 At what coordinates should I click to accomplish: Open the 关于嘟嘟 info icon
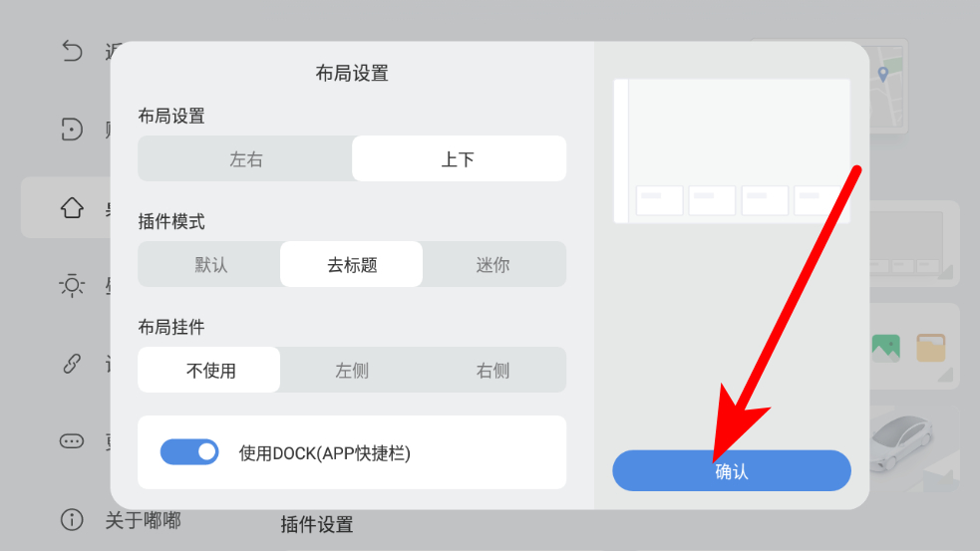pos(72,519)
